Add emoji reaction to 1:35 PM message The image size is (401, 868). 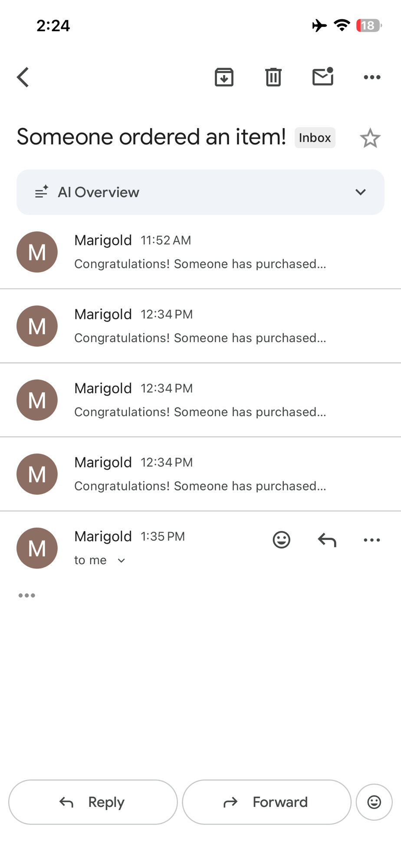point(281,540)
